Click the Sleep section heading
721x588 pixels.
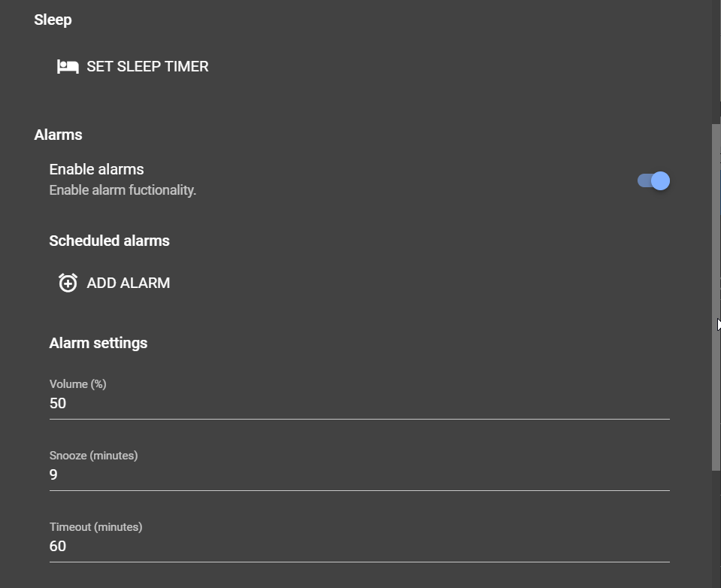[53, 20]
